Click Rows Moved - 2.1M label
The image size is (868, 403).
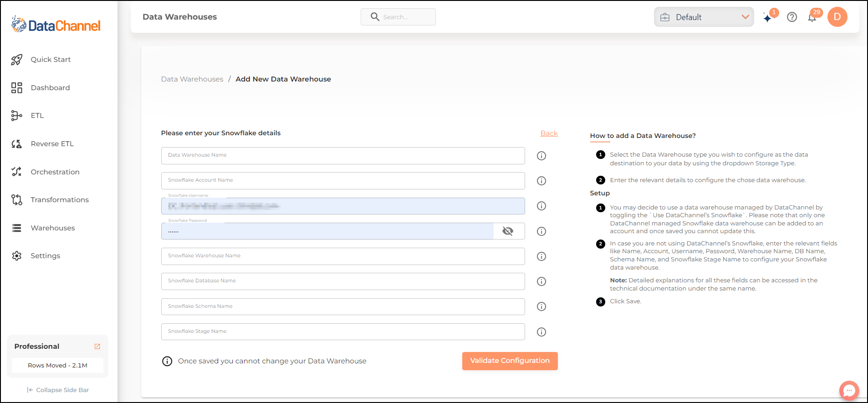point(57,366)
